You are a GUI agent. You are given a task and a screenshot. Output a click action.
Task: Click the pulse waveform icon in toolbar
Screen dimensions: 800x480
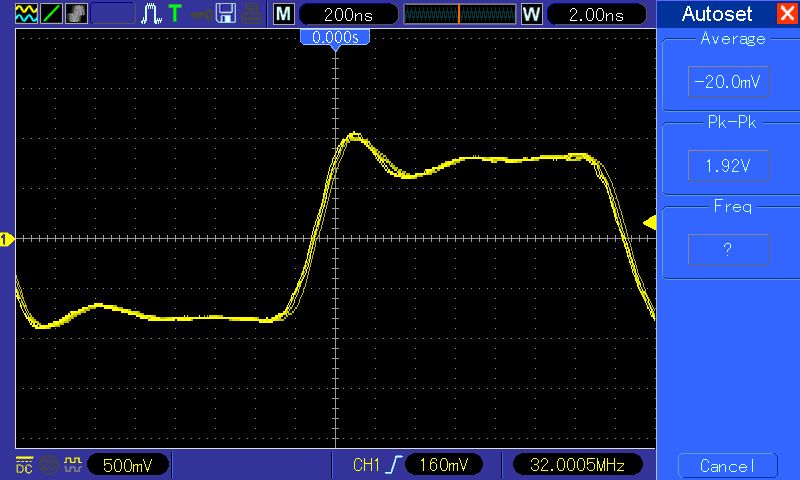[x=151, y=14]
